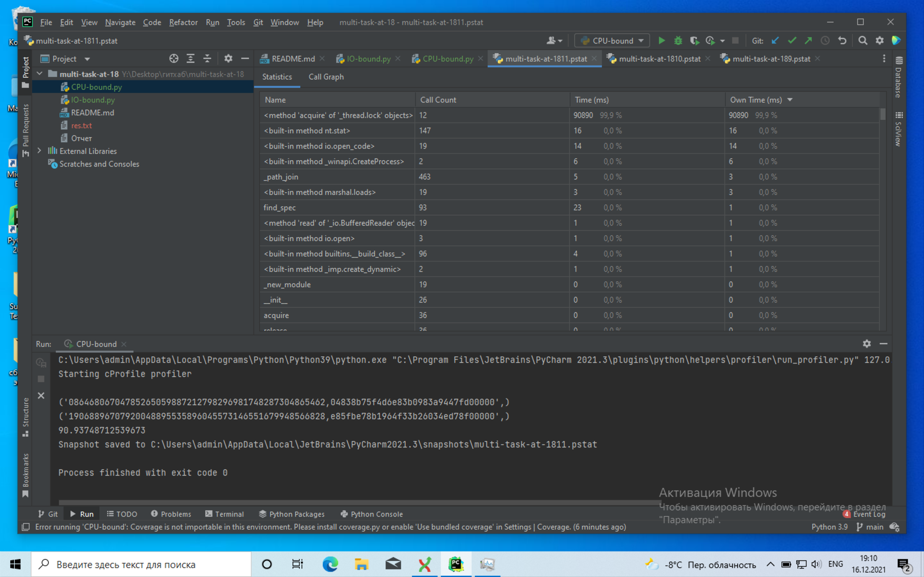924x577 pixels.
Task: Click the green Run button in toolbar
Action: [661, 40]
